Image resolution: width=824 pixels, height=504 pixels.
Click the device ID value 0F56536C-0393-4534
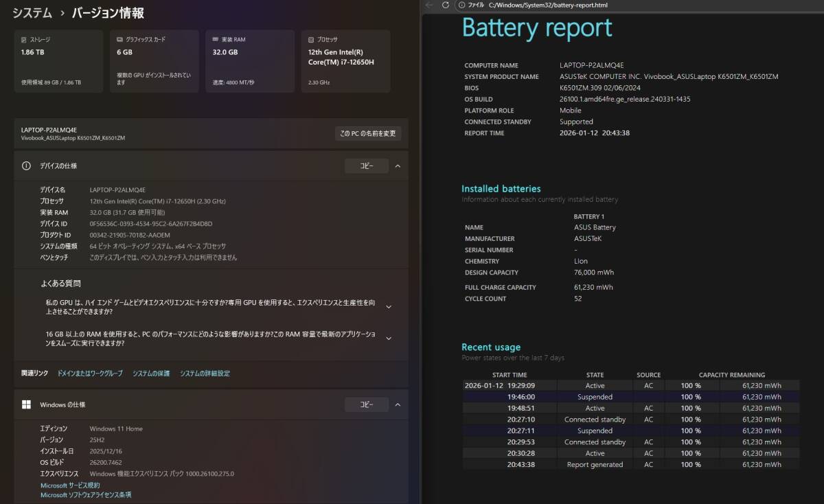coord(151,224)
